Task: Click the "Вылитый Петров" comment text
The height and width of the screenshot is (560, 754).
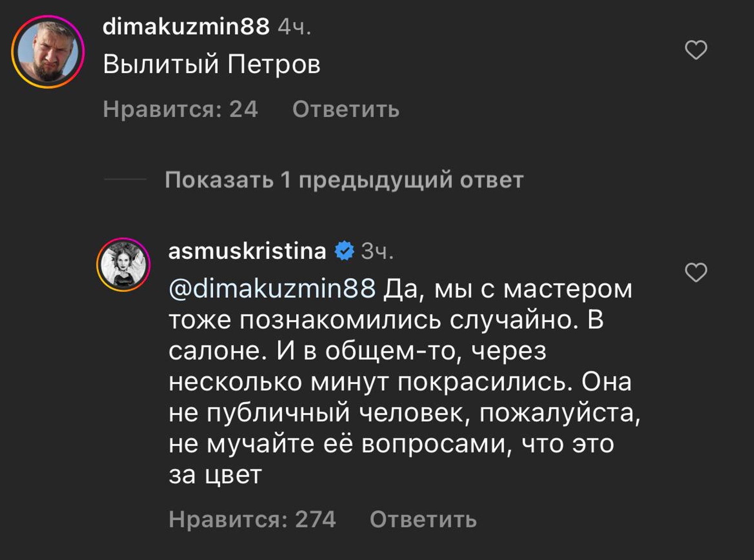Action: [x=212, y=64]
